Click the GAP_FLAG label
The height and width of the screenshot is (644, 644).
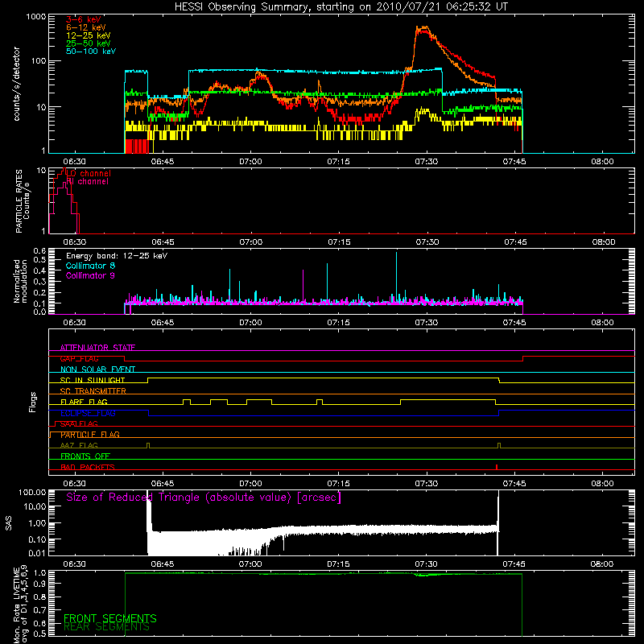pos(79,358)
